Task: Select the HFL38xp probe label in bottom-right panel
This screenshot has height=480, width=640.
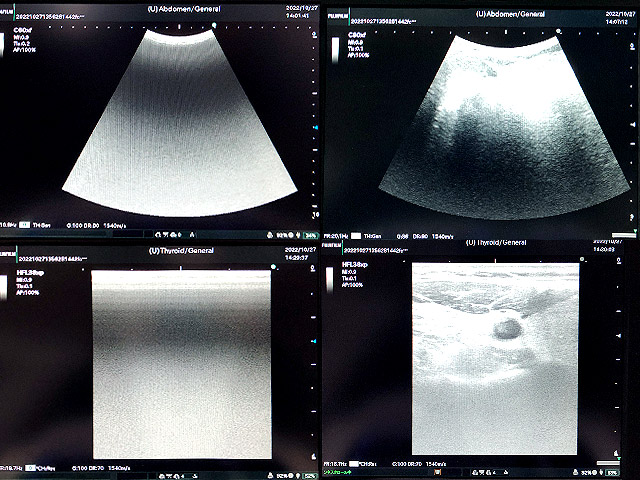Action: [x=354, y=264]
